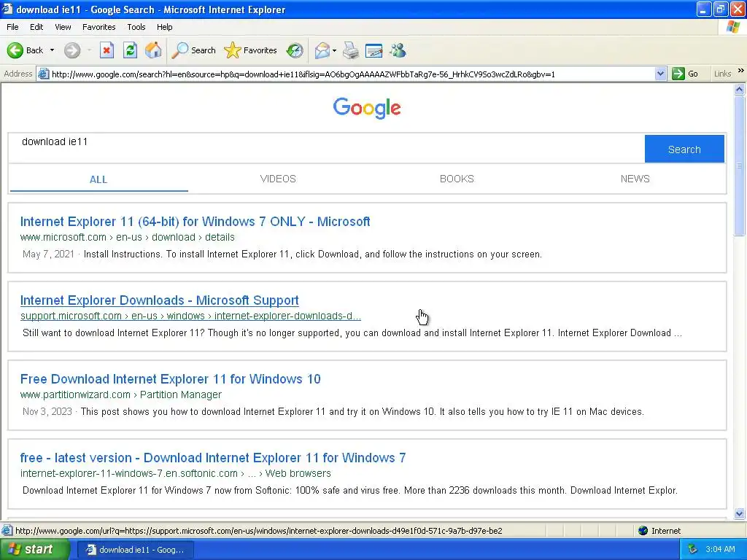
Task: Select the ALL results tab
Action: [x=98, y=179]
